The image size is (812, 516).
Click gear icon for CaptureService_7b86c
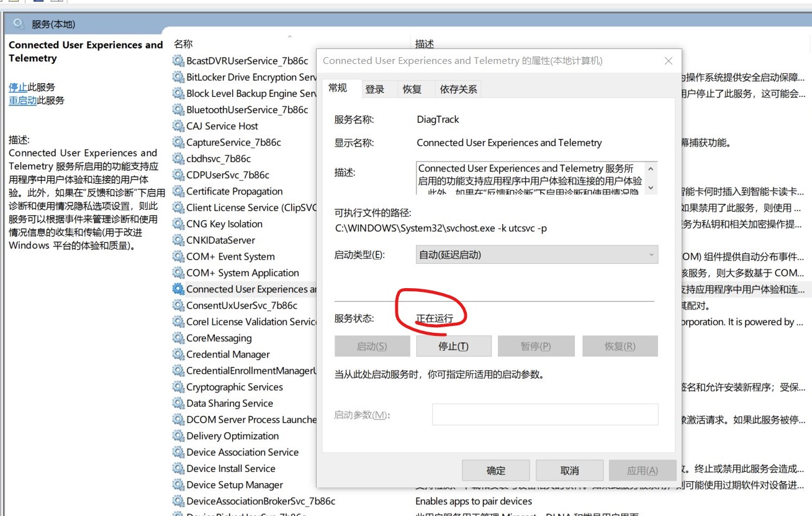(178, 142)
